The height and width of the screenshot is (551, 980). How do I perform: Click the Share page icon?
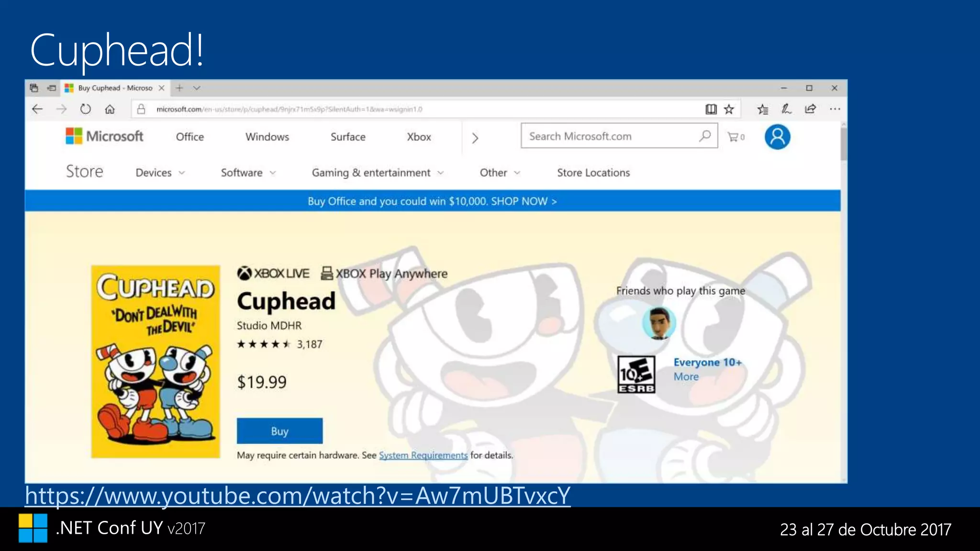(x=810, y=109)
